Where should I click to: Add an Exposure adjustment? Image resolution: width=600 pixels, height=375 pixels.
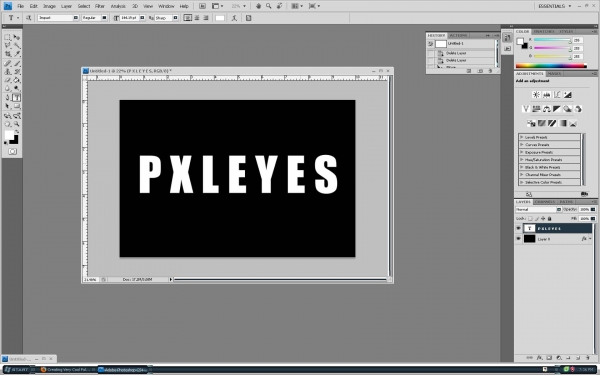[567, 95]
